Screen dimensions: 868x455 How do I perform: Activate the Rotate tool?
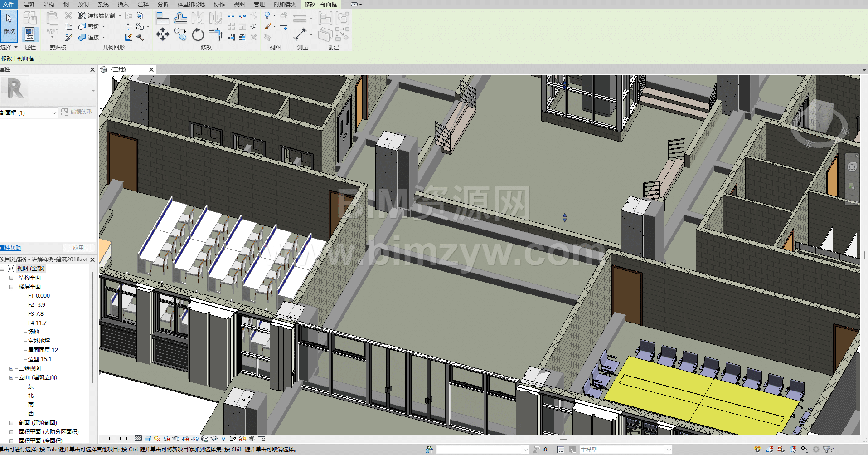[x=198, y=34]
